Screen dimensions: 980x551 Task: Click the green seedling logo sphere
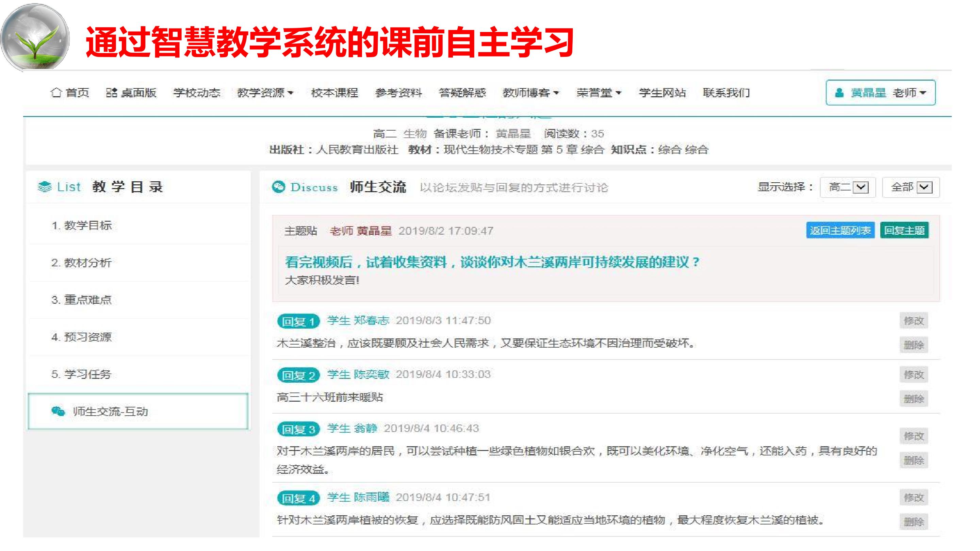pyautogui.click(x=35, y=37)
